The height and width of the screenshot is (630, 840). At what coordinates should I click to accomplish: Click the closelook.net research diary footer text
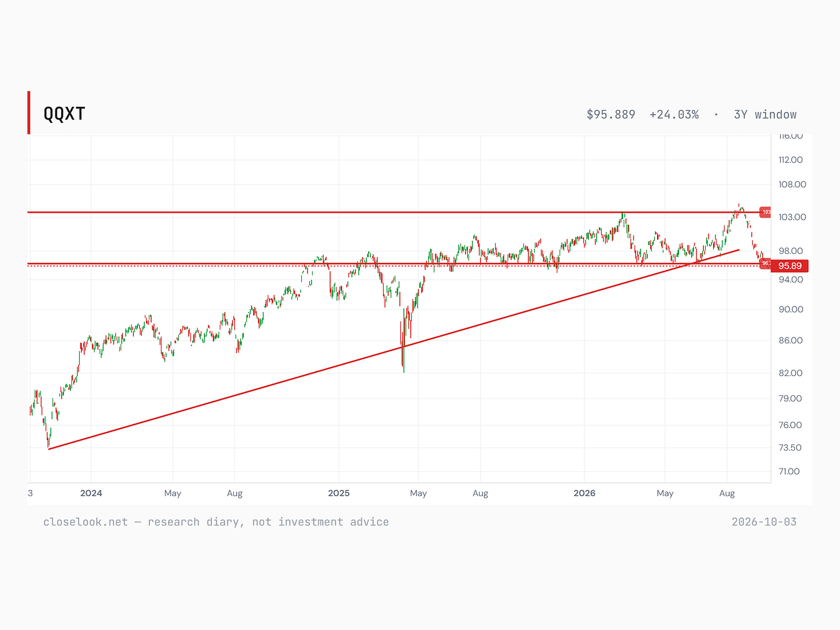pos(216,522)
